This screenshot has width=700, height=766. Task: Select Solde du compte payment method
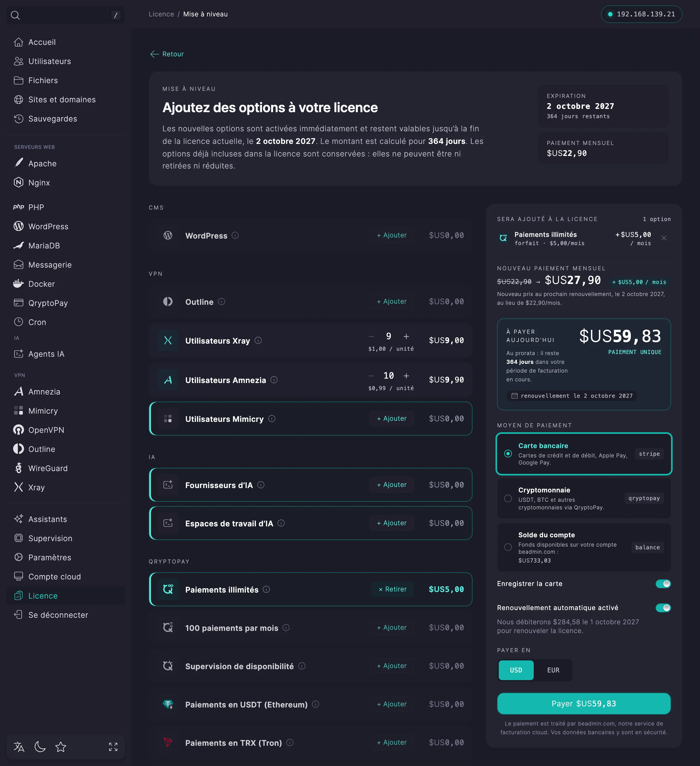[584, 547]
